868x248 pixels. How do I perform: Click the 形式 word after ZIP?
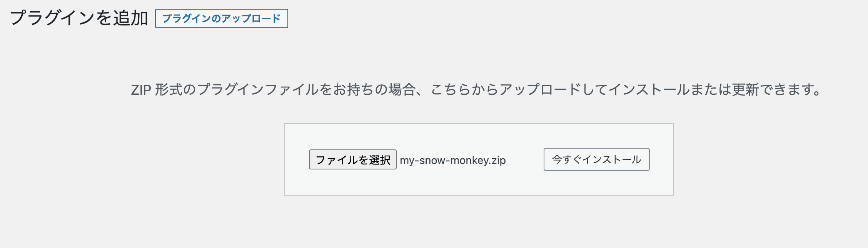click(x=169, y=90)
